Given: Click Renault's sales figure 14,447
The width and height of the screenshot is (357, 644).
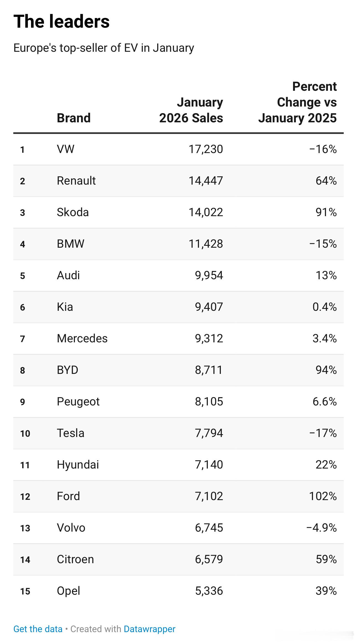Looking at the screenshot, I should point(206,181).
